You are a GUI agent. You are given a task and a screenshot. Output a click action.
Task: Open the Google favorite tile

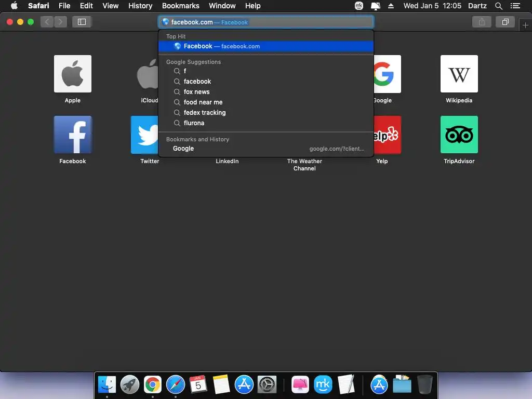pyautogui.click(x=388, y=74)
